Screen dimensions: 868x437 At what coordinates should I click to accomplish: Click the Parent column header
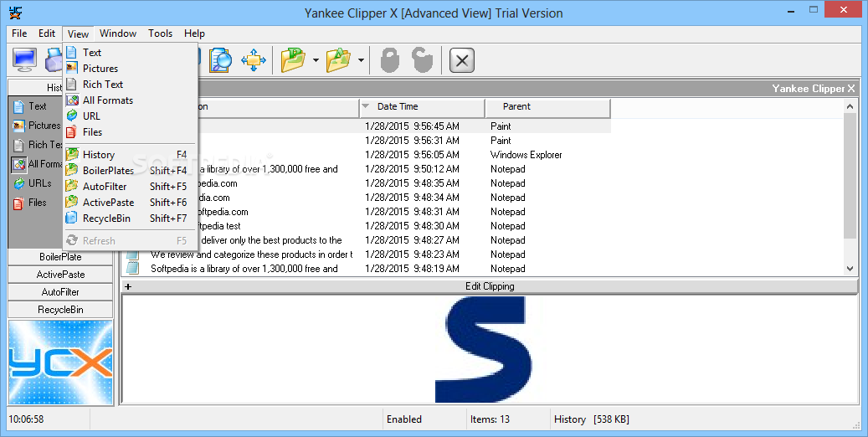tap(547, 107)
